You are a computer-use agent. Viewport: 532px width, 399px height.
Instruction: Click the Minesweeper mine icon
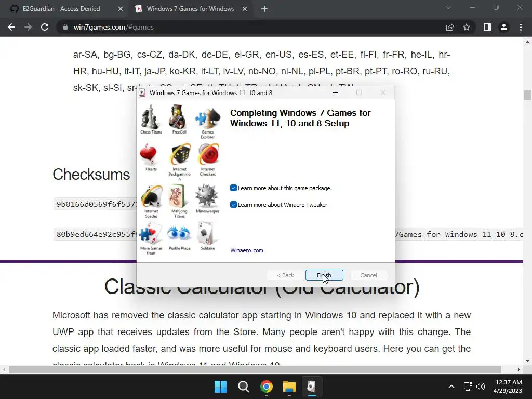click(x=207, y=196)
